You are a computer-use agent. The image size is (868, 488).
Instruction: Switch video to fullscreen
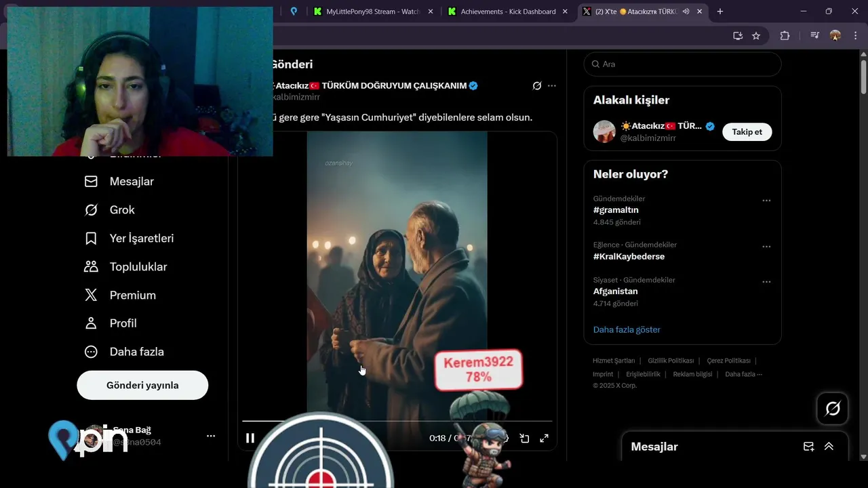(x=544, y=438)
